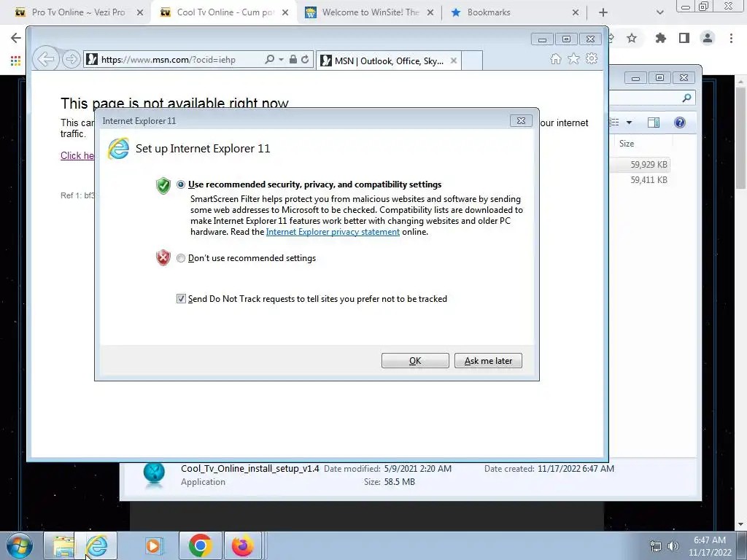Image resolution: width=747 pixels, height=560 pixels.
Task: Open Internet Explorer privacy statement link
Action: (x=333, y=232)
